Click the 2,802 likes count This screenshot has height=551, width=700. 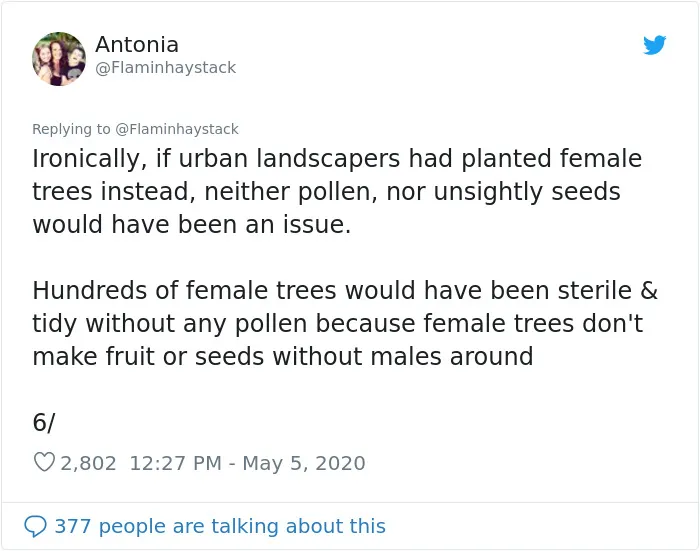(88, 463)
